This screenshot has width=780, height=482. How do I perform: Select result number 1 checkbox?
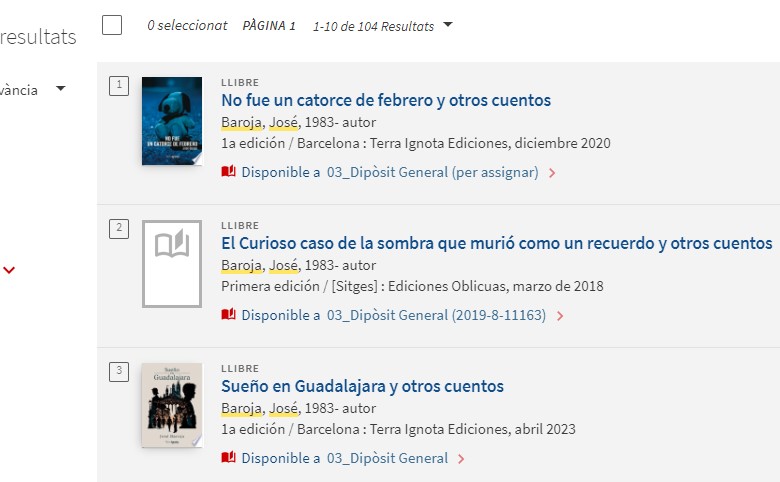tap(119, 85)
